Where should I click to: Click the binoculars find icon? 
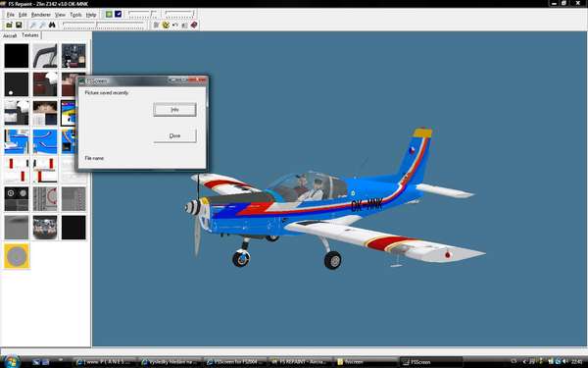pyautogui.click(x=52, y=25)
